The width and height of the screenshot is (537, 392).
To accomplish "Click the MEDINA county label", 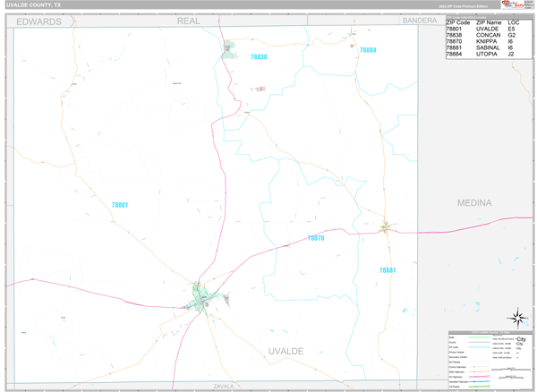I will pyautogui.click(x=474, y=203).
